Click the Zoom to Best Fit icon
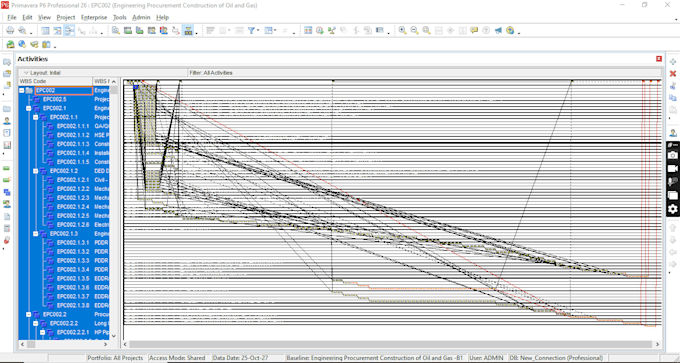 click(x=426, y=30)
